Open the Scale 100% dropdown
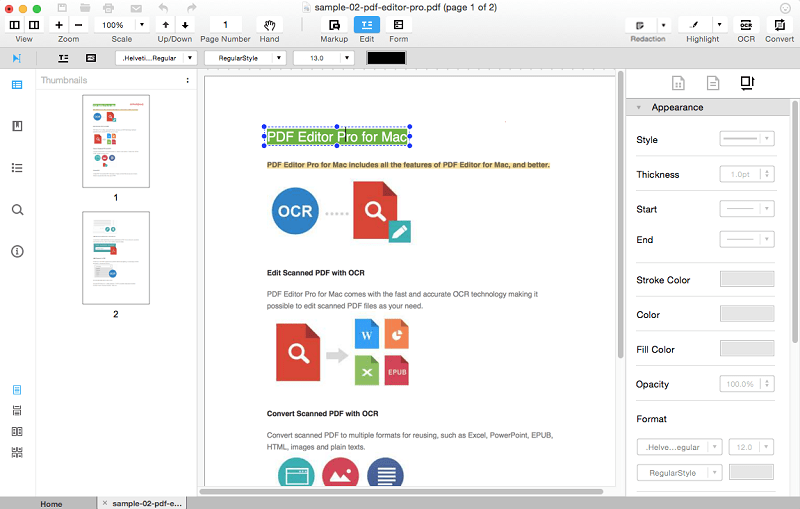 pyautogui.click(x=142, y=25)
